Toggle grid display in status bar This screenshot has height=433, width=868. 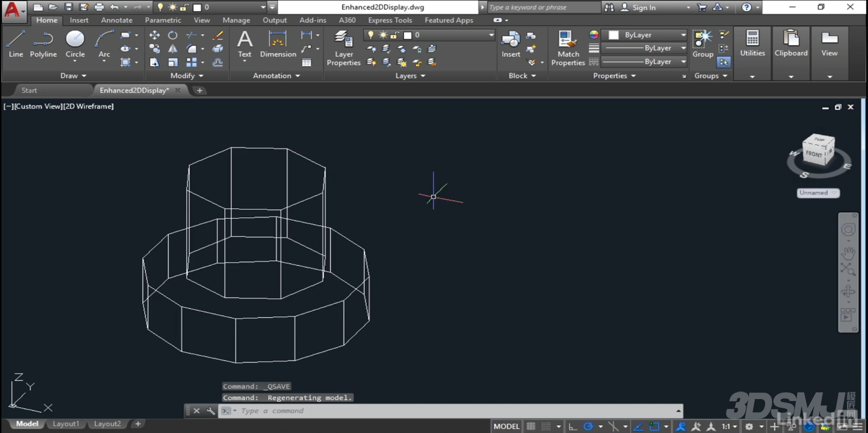point(531,426)
